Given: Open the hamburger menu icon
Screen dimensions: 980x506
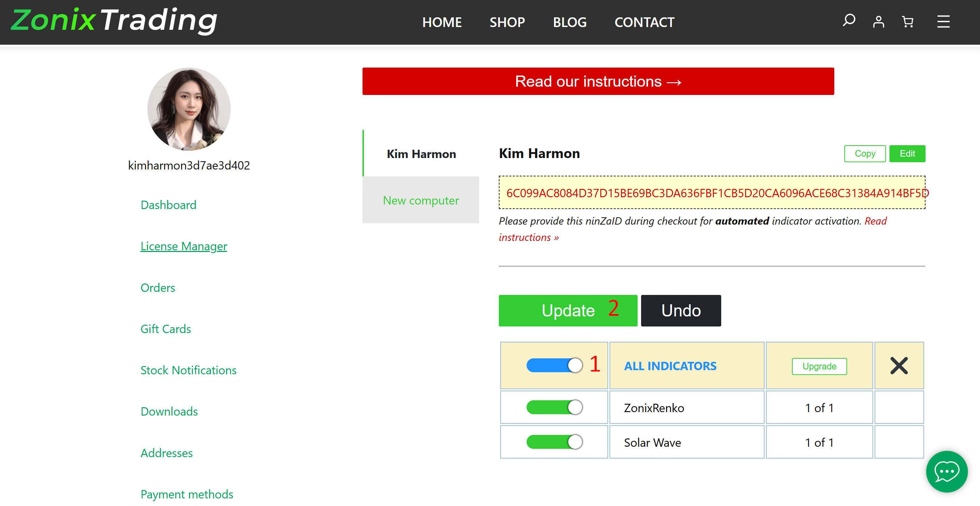Looking at the screenshot, I should [944, 22].
